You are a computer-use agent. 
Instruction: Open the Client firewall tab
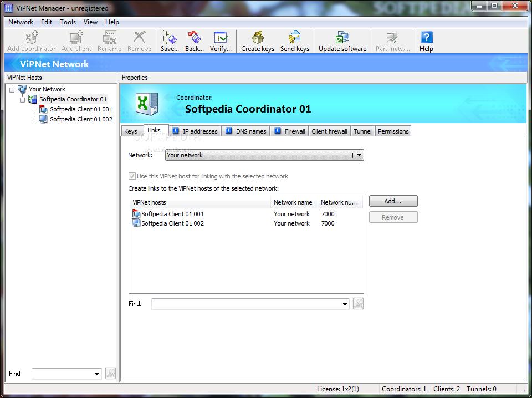[x=329, y=131]
